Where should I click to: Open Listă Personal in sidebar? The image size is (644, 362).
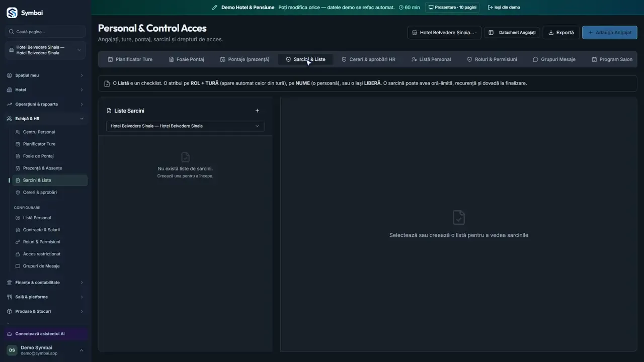[x=50, y=218]
